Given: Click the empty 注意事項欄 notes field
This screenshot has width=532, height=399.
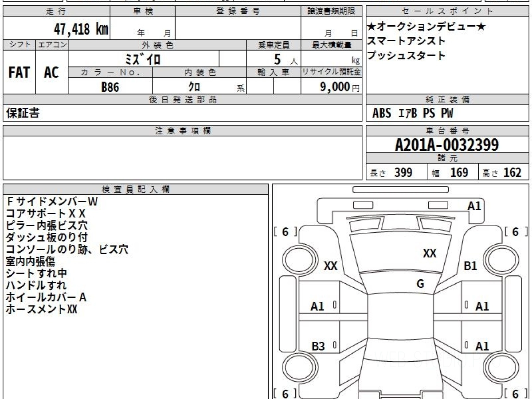Looking at the screenshot, I should 182,157.
